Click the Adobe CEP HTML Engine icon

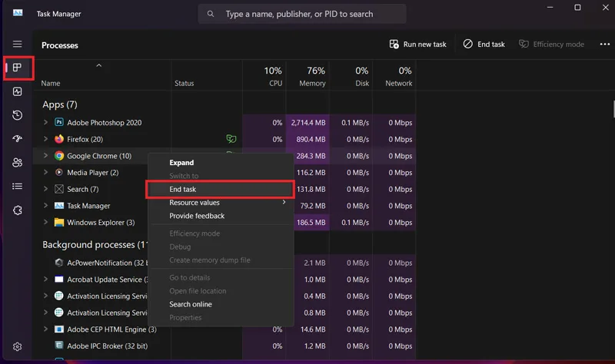pos(59,329)
